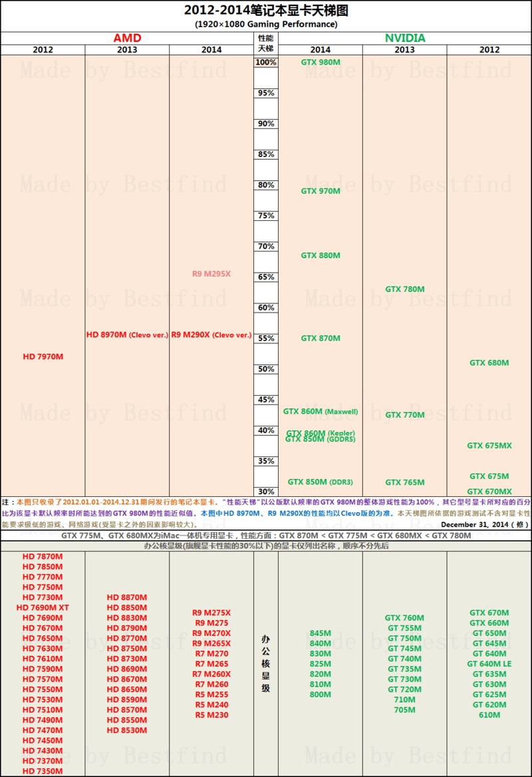Select the 50% ladder mark

[x=266, y=369]
